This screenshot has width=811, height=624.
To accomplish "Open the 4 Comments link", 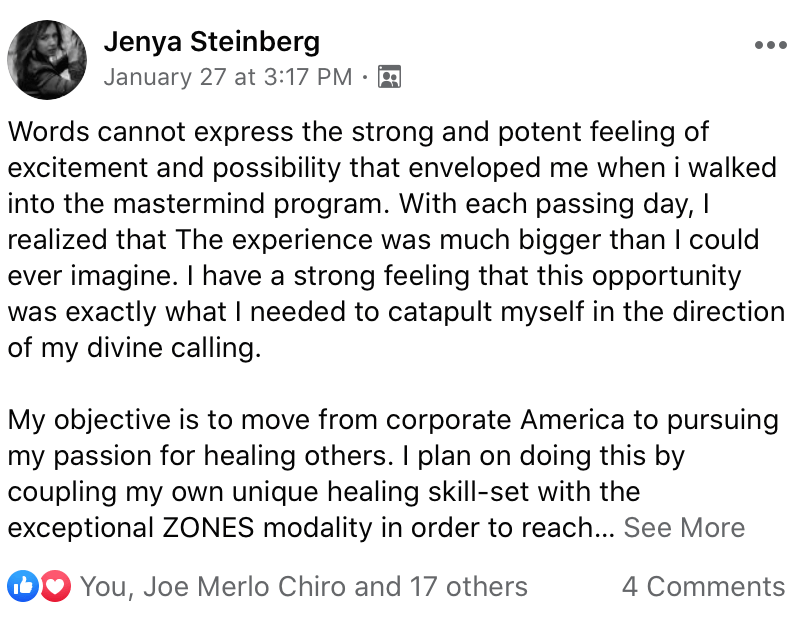I will tap(703, 587).
